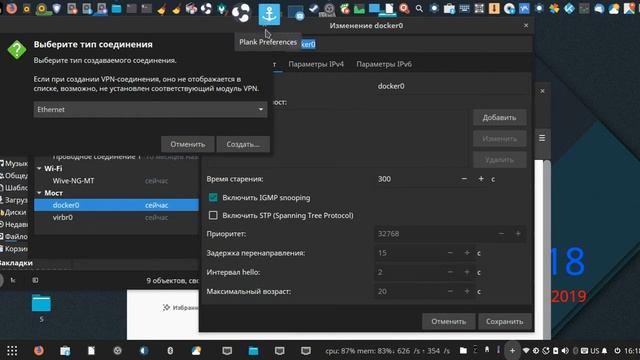Open Корзина in file manager sidebar

(x=14, y=249)
